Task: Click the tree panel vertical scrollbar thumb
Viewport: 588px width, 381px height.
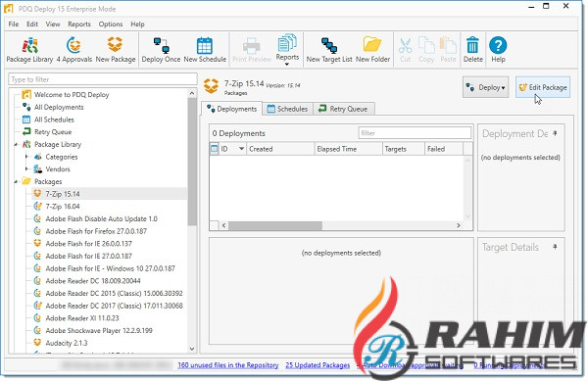Action: coord(192,161)
